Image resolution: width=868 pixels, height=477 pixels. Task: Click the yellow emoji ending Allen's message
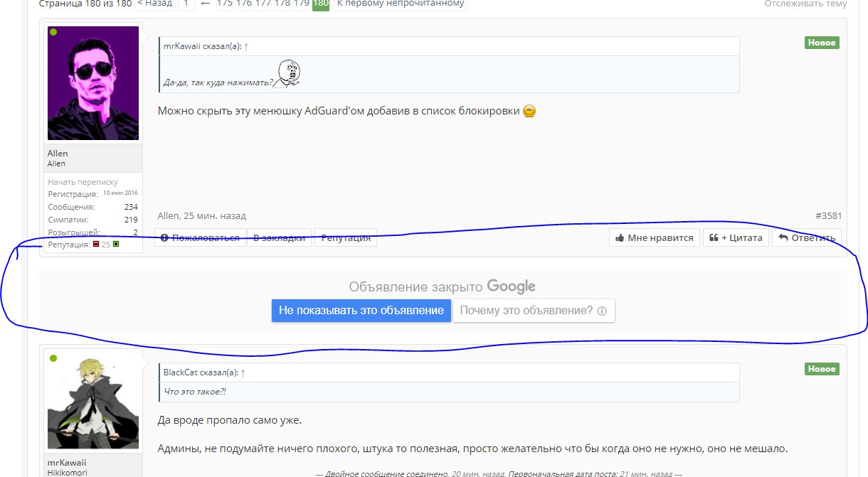(529, 112)
